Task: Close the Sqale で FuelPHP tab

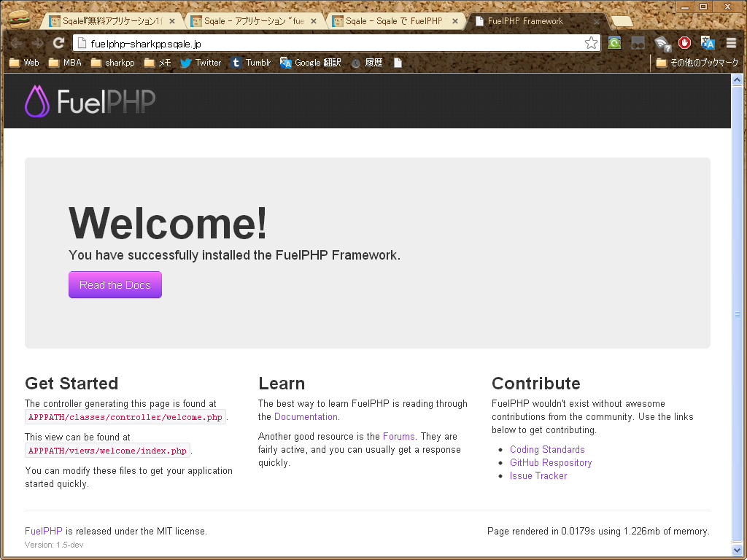Action: pyautogui.click(x=455, y=21)
